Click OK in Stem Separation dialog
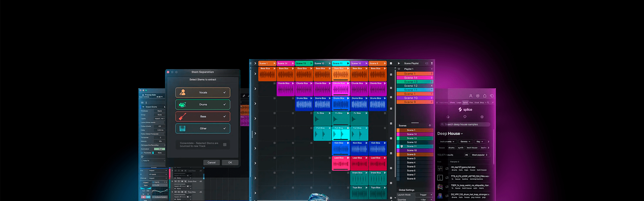Viewport: 644px width, 201px height. (230, 162)
